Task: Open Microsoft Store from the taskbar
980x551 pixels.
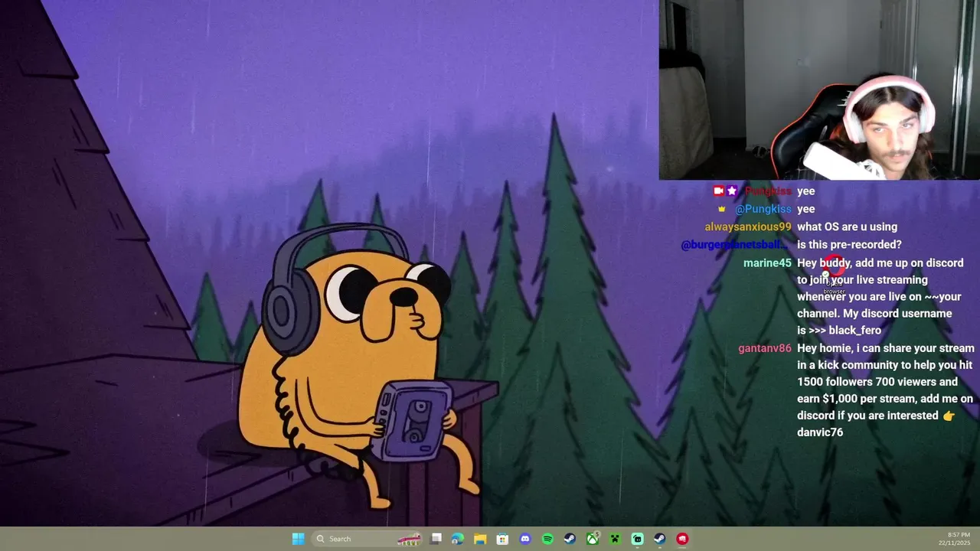Action: (x=502, y=539)
